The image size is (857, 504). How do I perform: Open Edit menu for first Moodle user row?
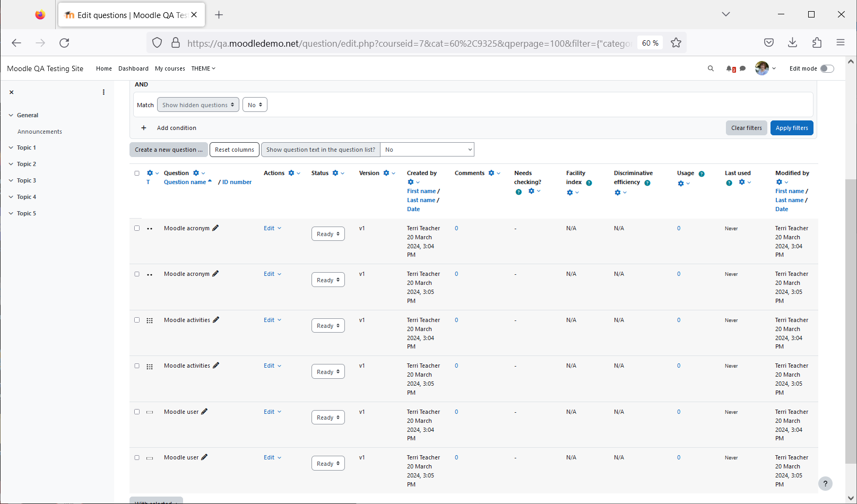[273, 412]
